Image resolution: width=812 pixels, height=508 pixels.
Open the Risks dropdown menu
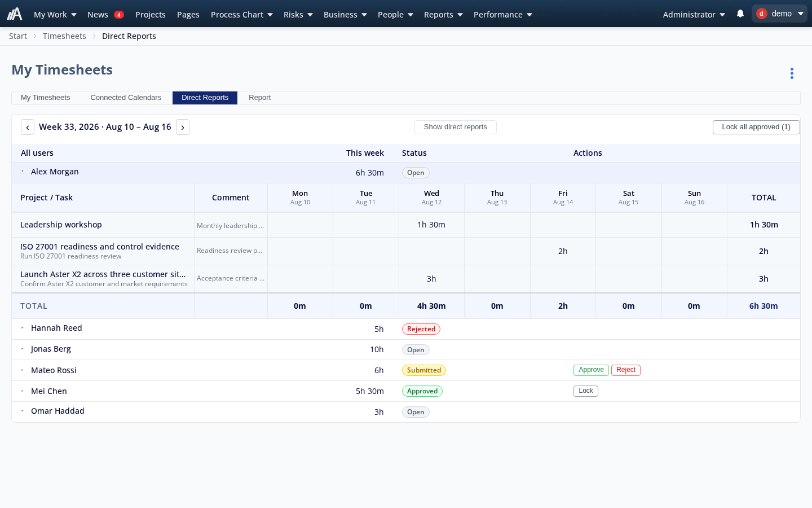298,14
